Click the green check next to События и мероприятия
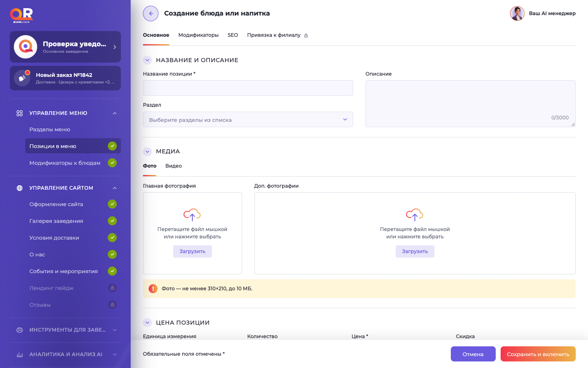Viewport: 588px width, 368px height. coord(112,271)
